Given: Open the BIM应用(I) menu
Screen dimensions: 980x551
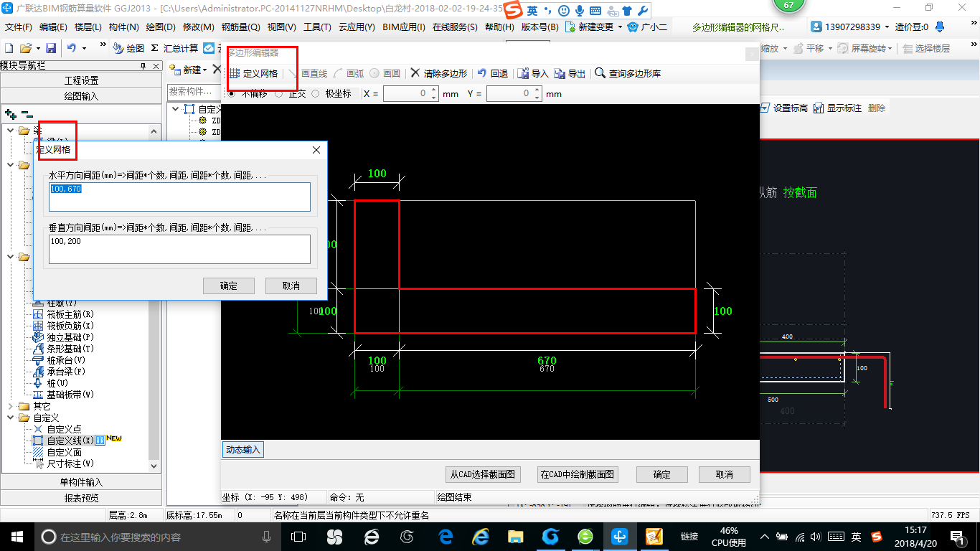Looking at the screenshot, I should tap(404, 27).
